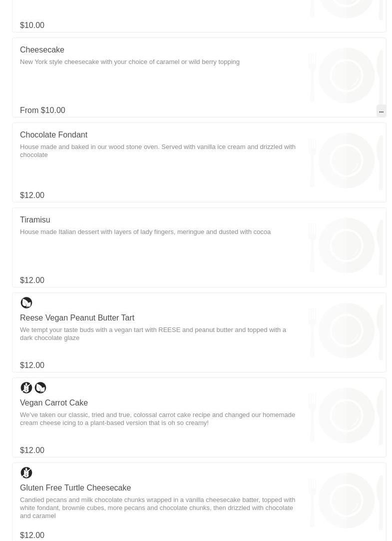392x541 pixels.
Task: Open the Gluten Free Turtle Cheesecake title
Action: coord(75,487)
